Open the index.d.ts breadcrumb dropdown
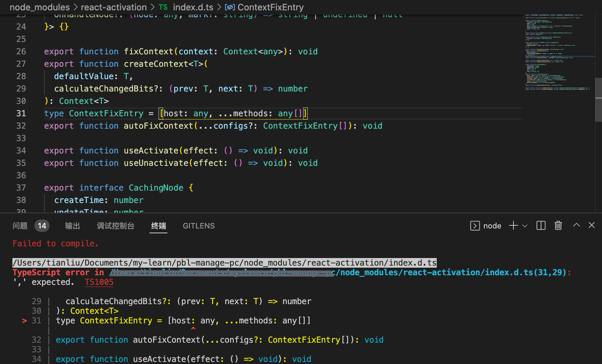 [193, 7]
